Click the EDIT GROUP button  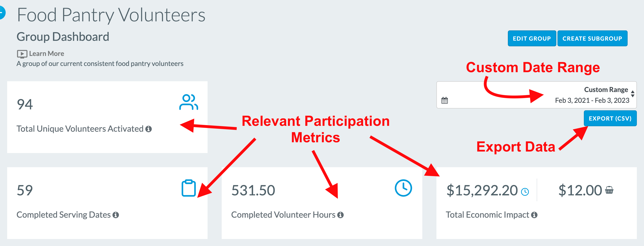(x=532, y=38)
